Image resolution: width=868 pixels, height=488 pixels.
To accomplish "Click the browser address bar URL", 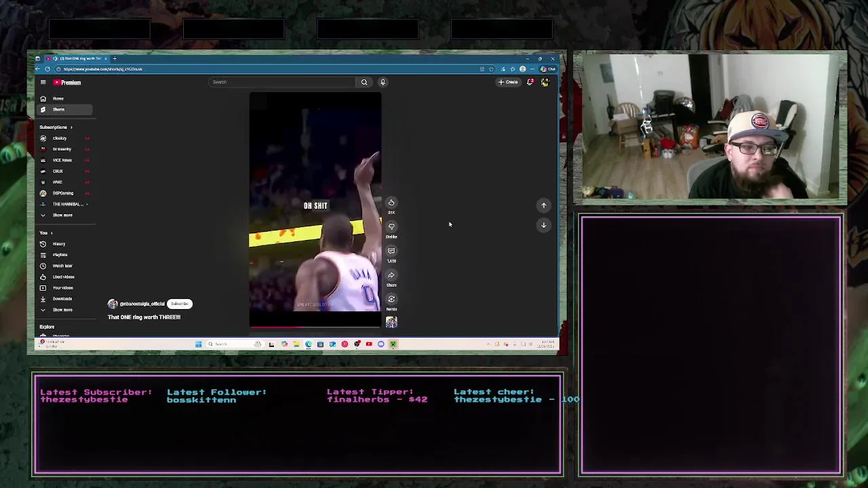I will click(103, 69).
